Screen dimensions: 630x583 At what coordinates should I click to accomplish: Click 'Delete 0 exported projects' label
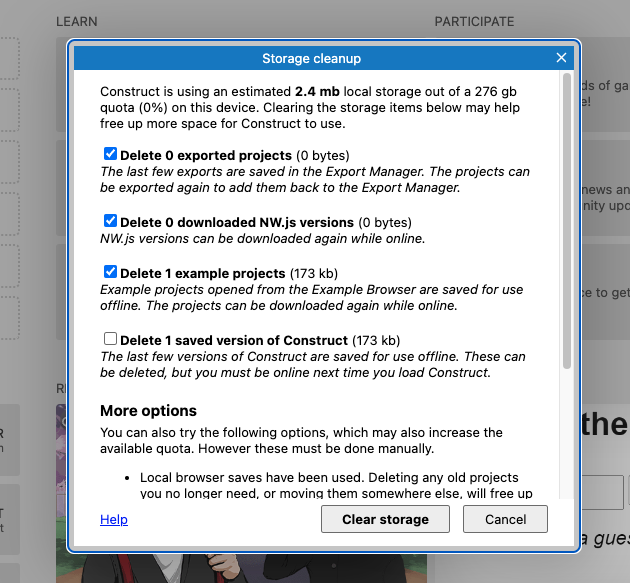tap(206, 155)
